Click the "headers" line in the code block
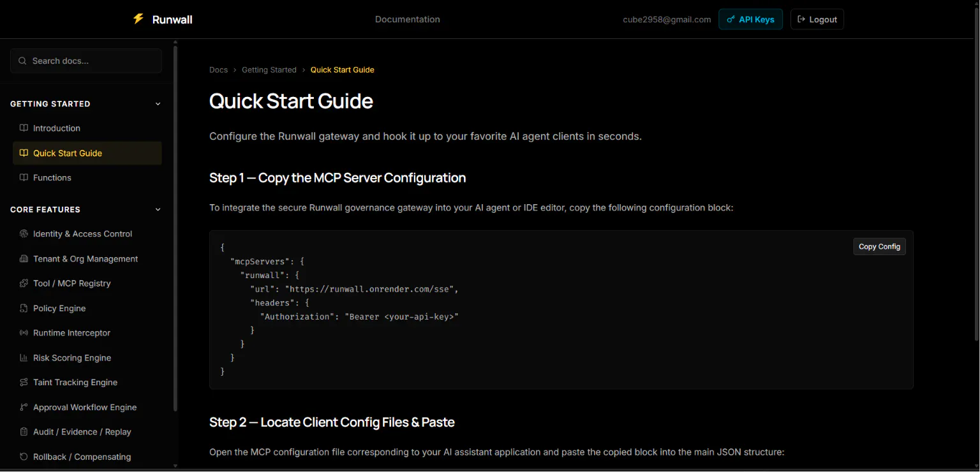980x472 pixels. click(279, 303)
